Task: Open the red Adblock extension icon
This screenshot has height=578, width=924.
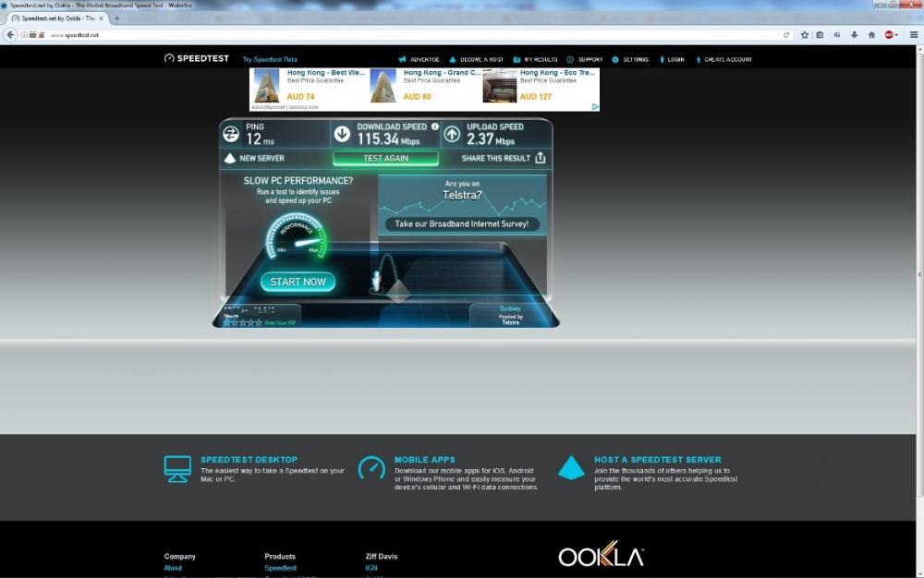Action: [890, 35]
